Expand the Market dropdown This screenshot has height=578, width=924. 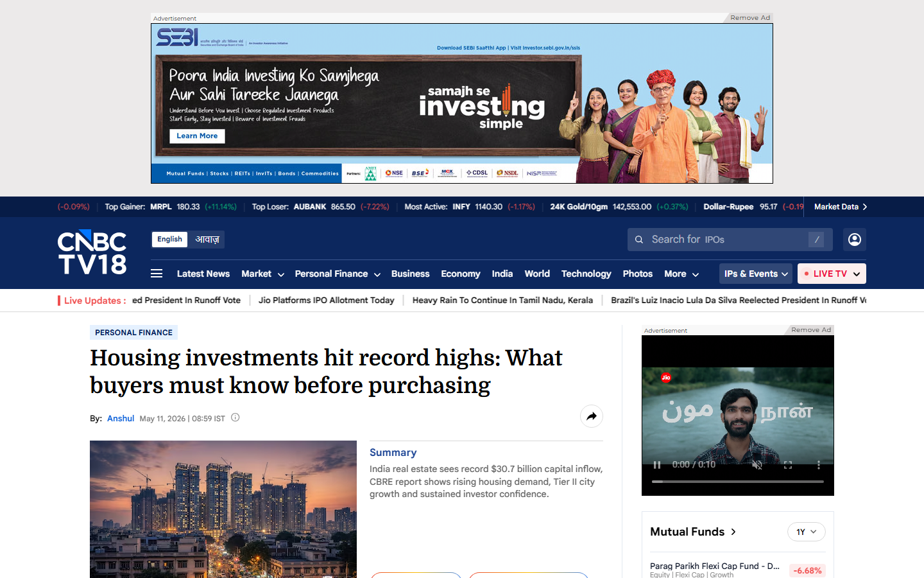(x=263, y=274)
